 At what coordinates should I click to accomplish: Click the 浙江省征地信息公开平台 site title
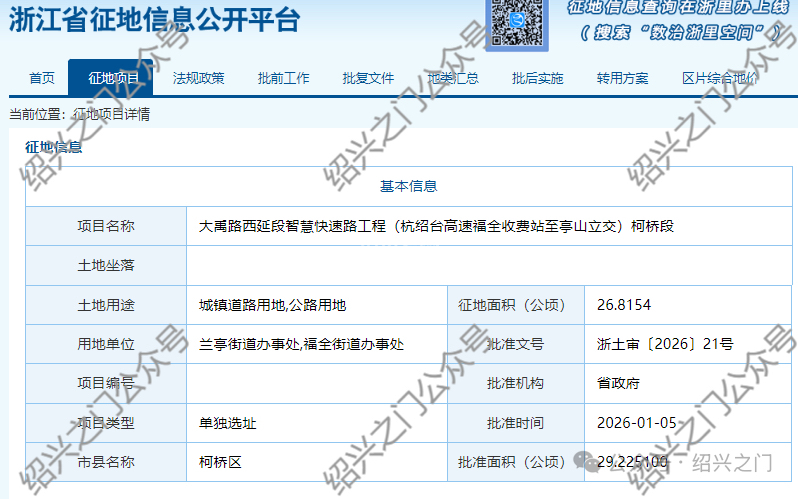point(154,21)
